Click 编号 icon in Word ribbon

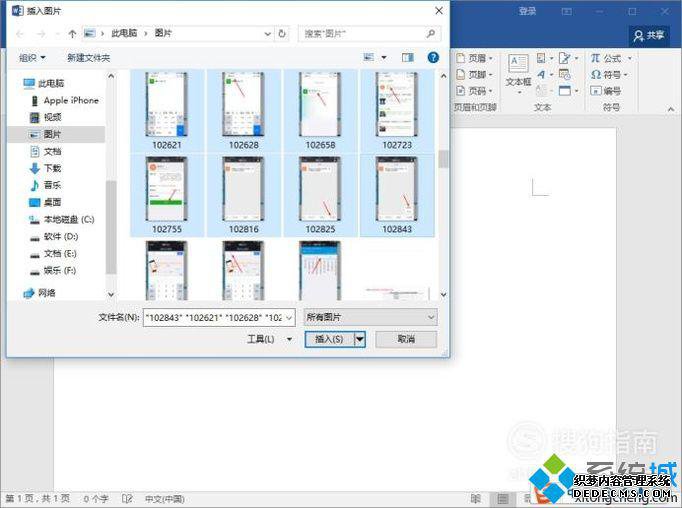[x=605, y=91]
